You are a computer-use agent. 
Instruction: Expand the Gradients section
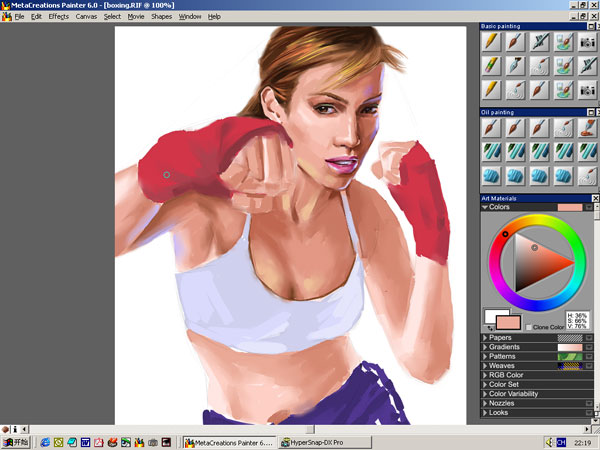[485, 347]
